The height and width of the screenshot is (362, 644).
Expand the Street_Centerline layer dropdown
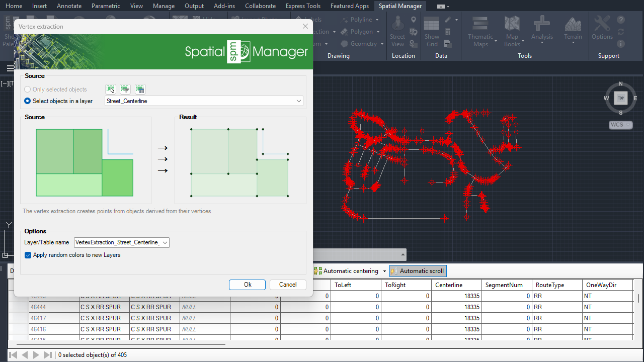click(299, 101)
